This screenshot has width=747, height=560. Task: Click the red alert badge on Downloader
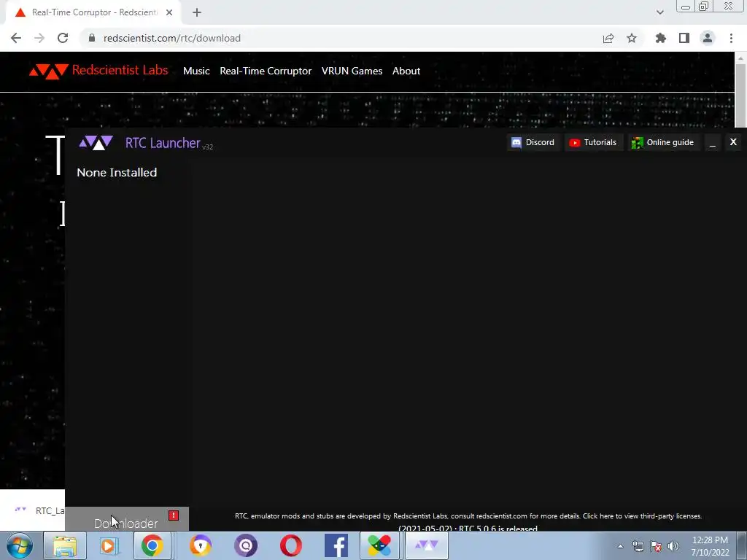pyautogui.click(x=174, y=516)
